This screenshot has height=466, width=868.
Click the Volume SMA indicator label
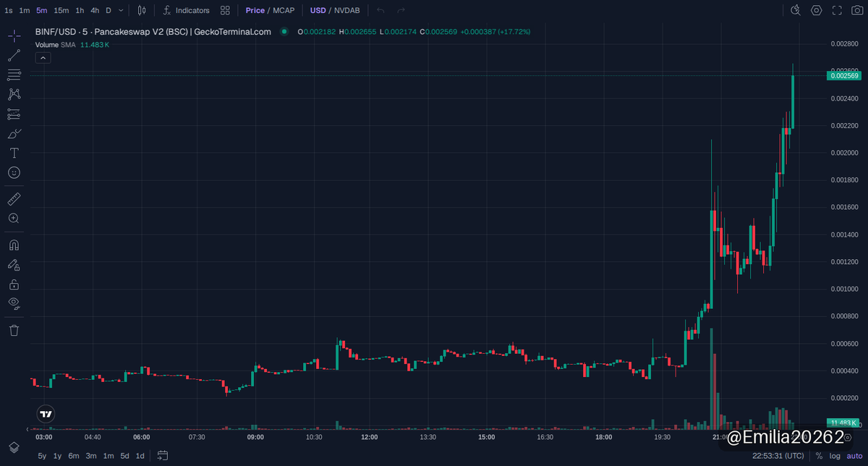coord(55,45)
